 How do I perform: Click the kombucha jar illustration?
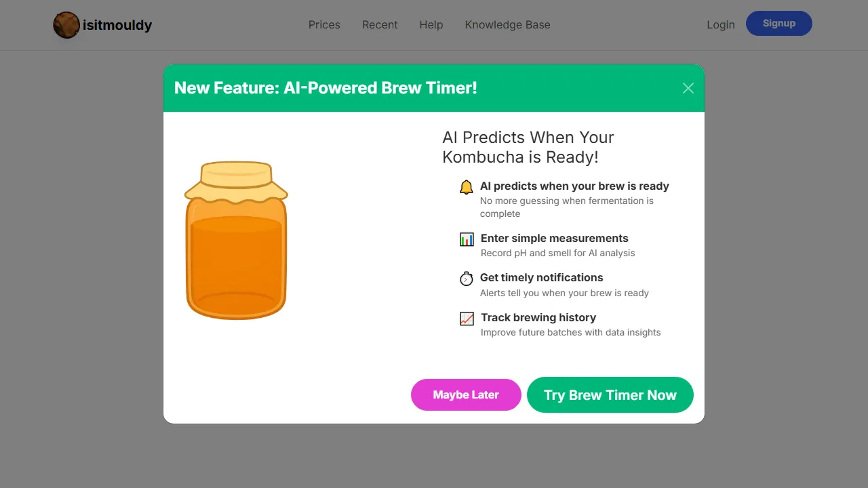click(x=236, y=241)
